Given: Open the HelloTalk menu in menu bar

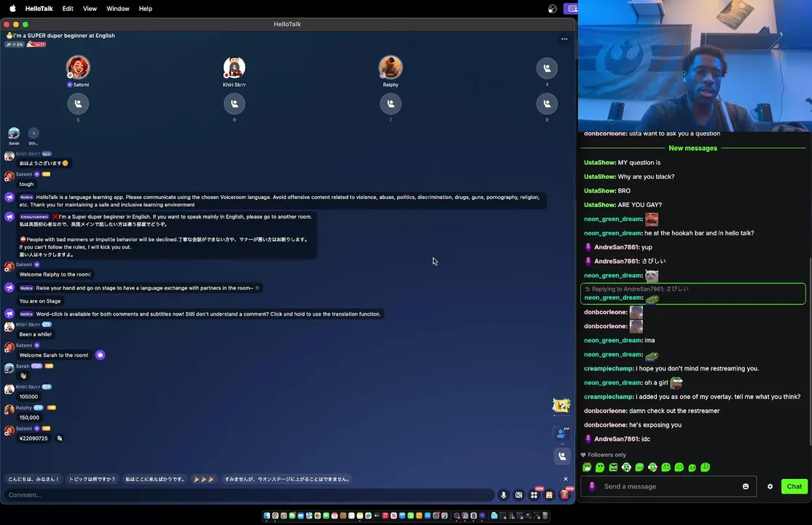Looking at the screenshot, I should (39, 8).
